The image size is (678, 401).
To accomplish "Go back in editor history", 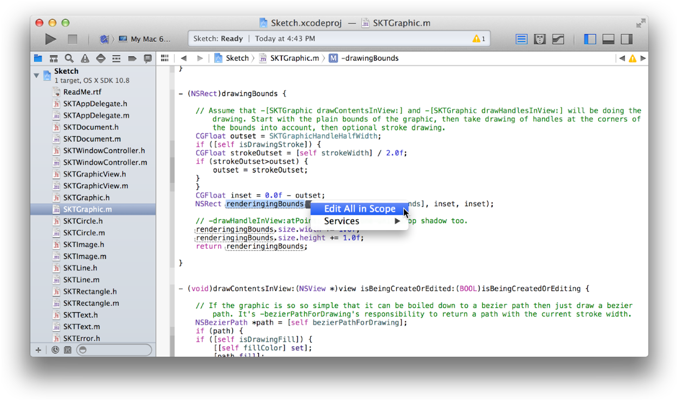I will [184, 58].
